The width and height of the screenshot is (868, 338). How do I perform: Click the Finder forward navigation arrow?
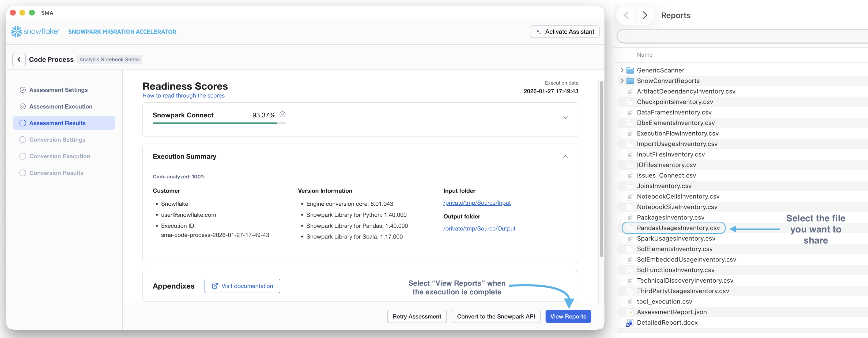pyautogui.click(x=645, y=16)
